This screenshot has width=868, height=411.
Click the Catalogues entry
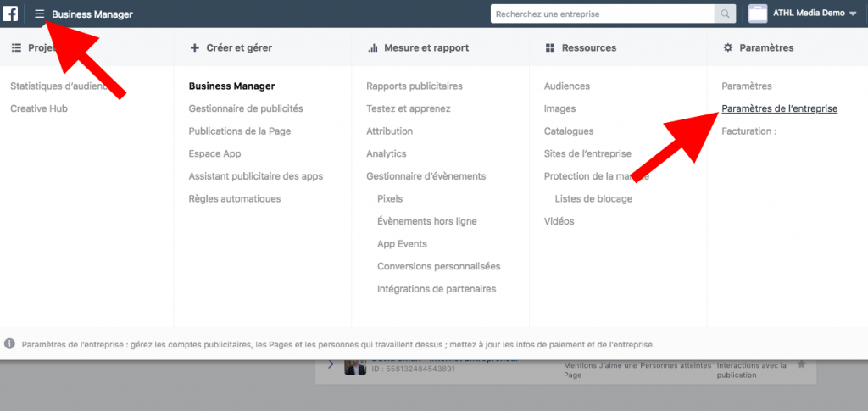pyautogui.click(x=569, y=131)
